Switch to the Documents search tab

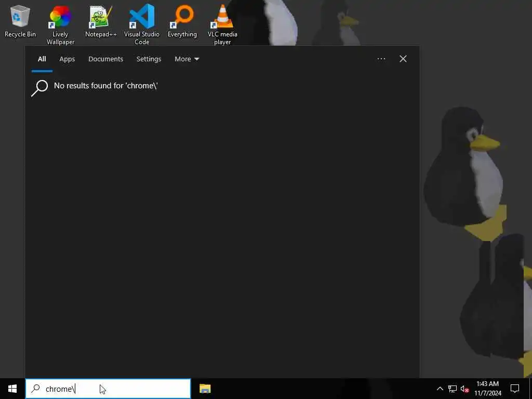105,59
